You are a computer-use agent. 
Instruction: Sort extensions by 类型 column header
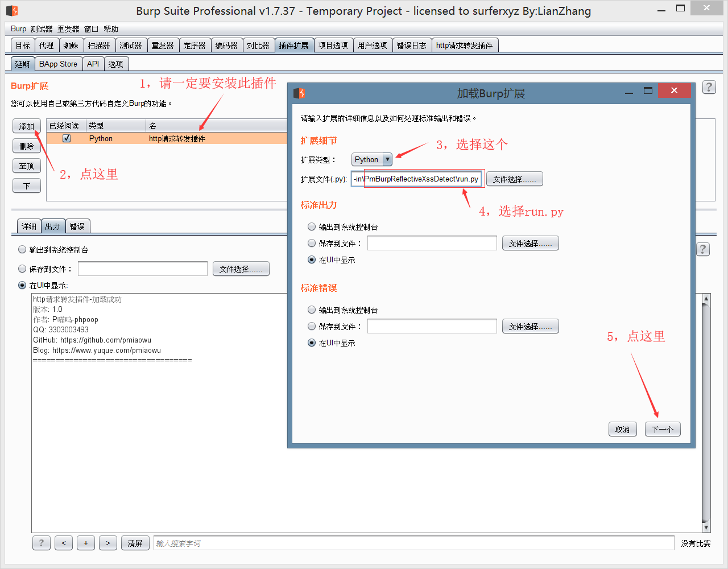116,126
